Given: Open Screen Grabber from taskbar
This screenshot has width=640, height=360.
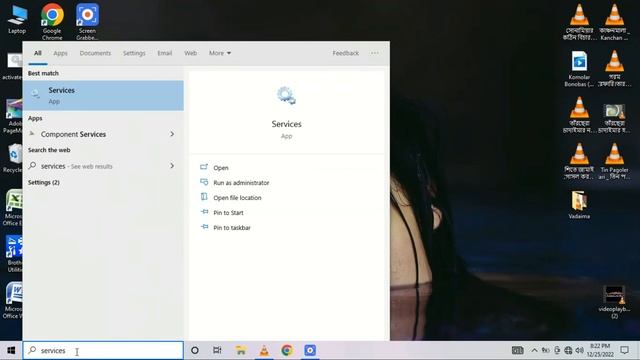Looking at the screenshot, I should pyautogui.click(x=310, y=350).
